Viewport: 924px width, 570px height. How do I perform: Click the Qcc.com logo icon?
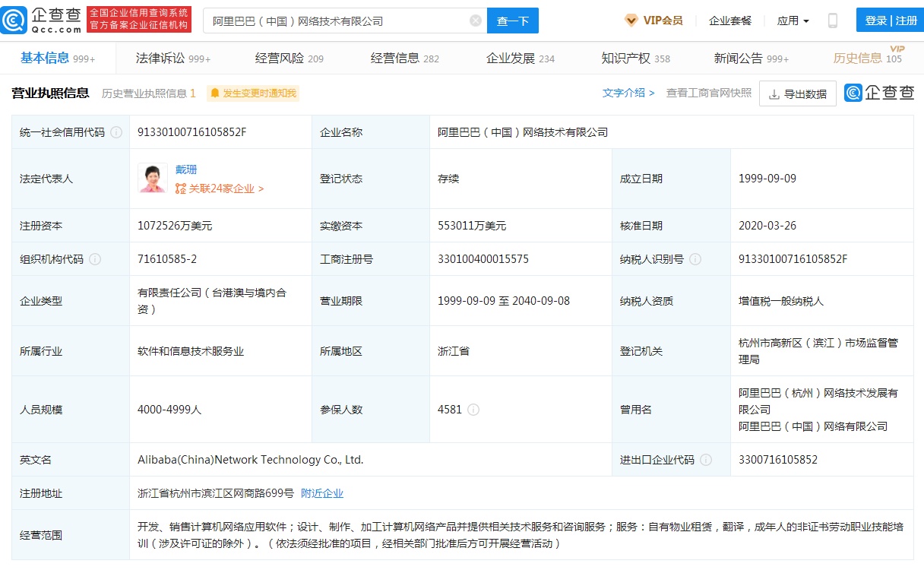pos(15,21)
